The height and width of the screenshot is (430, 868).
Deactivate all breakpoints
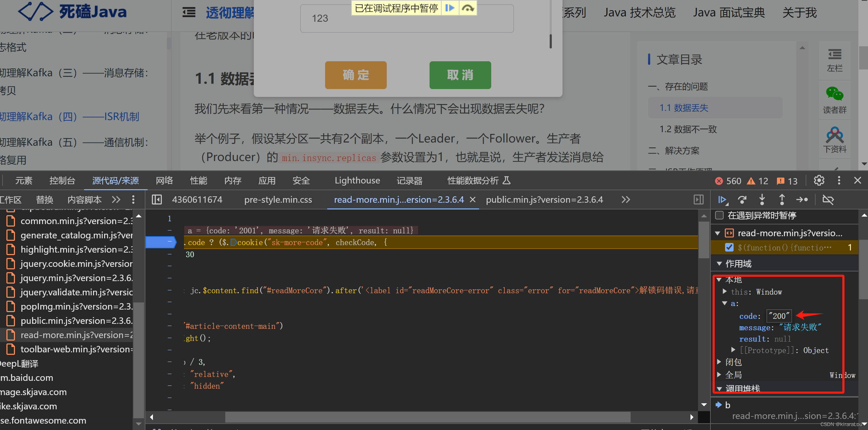(828, 200)
